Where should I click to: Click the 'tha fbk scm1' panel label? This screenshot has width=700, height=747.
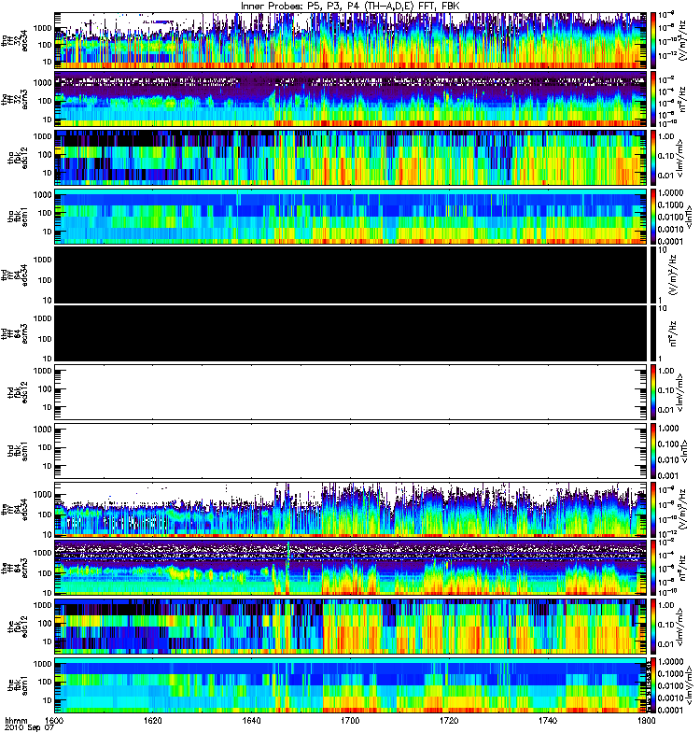coord(18,217)
